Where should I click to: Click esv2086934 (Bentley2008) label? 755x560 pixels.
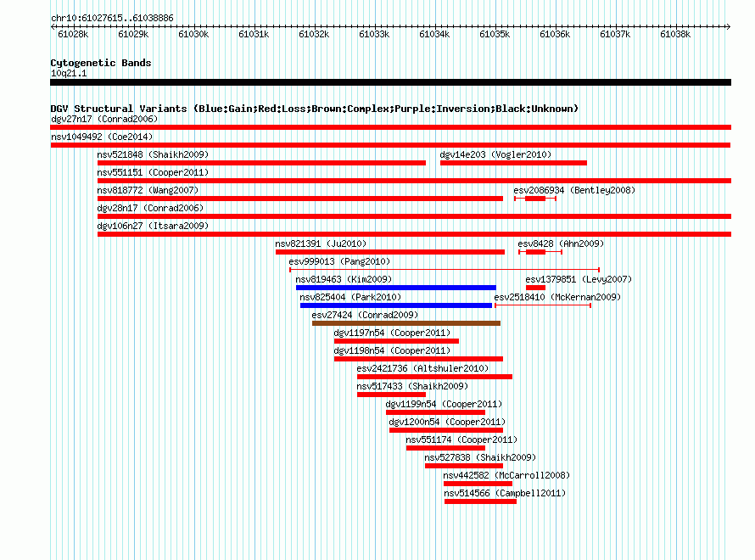coord(574,190)
